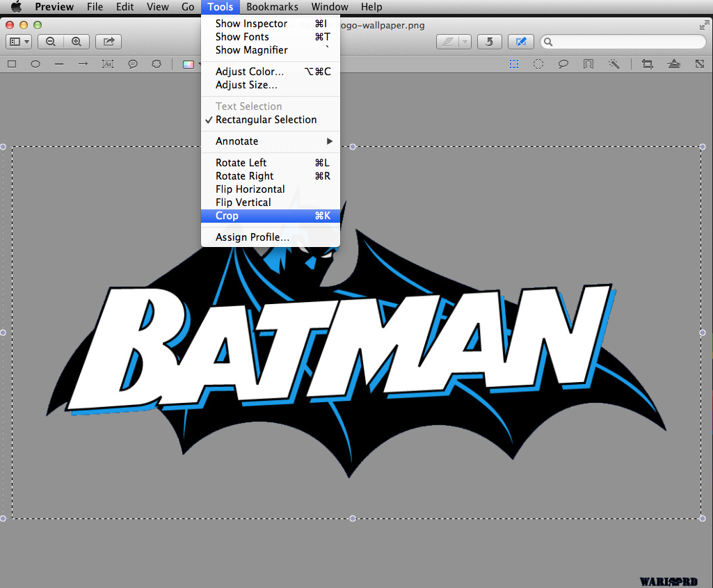Select the rectangle shape annotation tool

click(12, 64)
